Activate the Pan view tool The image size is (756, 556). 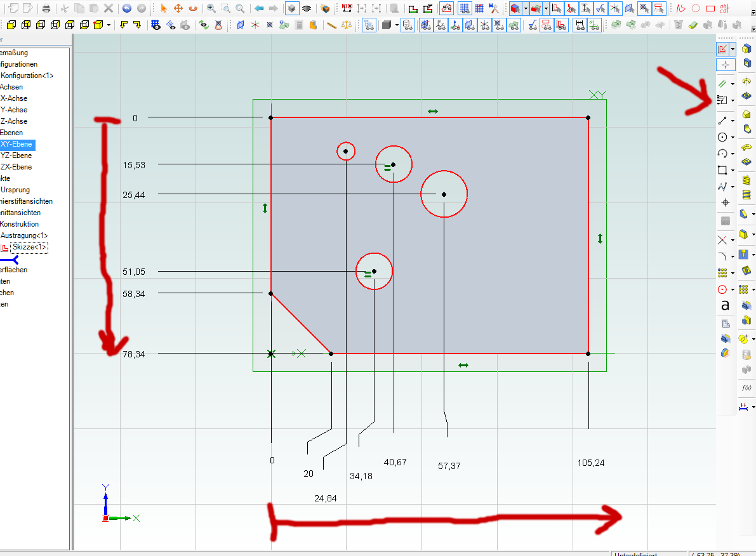click(x=178, y=8)
